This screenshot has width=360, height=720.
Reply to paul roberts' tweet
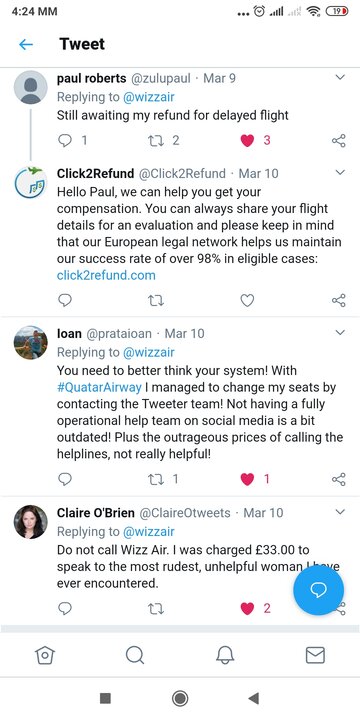[x=65, y=141]
